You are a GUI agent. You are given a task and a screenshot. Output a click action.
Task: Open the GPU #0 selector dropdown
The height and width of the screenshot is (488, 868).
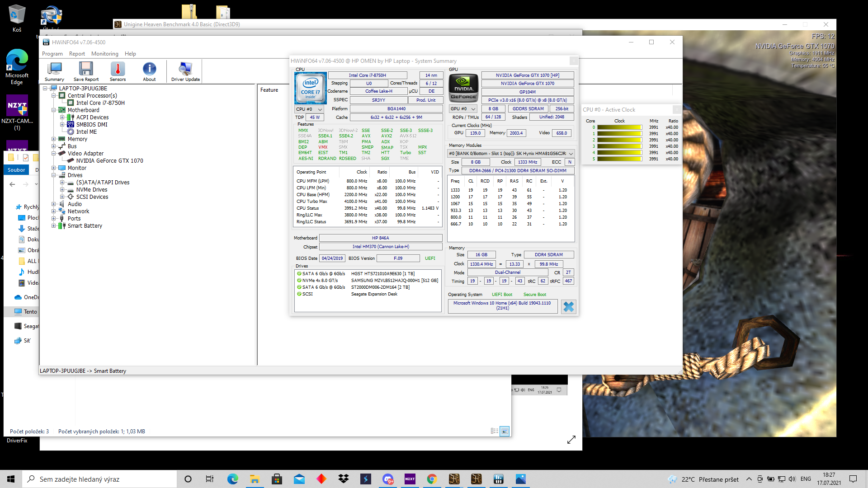pos(463,109)
